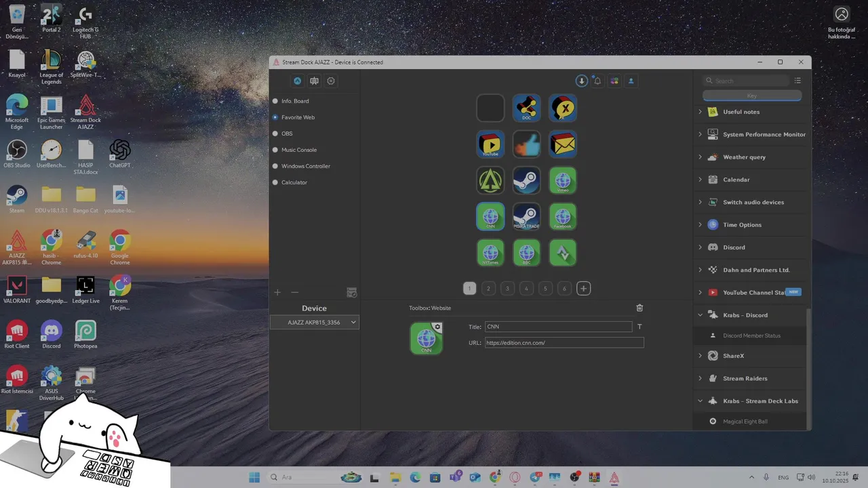Click the T title font icon
Screen dimensions: 868x488
[x=639, y=327]
